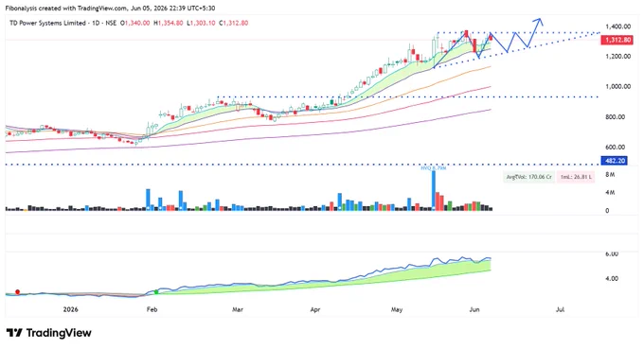
Task: Click the Apr label on the time axis
Action: [x=315, y=309]
